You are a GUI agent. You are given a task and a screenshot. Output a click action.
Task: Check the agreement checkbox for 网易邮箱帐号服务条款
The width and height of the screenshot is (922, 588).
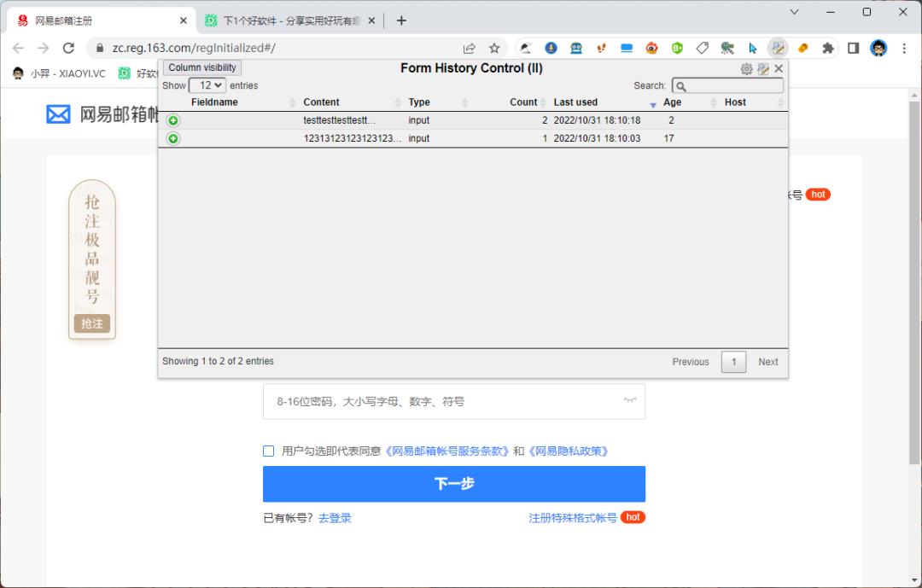click(x=268, y=451)
